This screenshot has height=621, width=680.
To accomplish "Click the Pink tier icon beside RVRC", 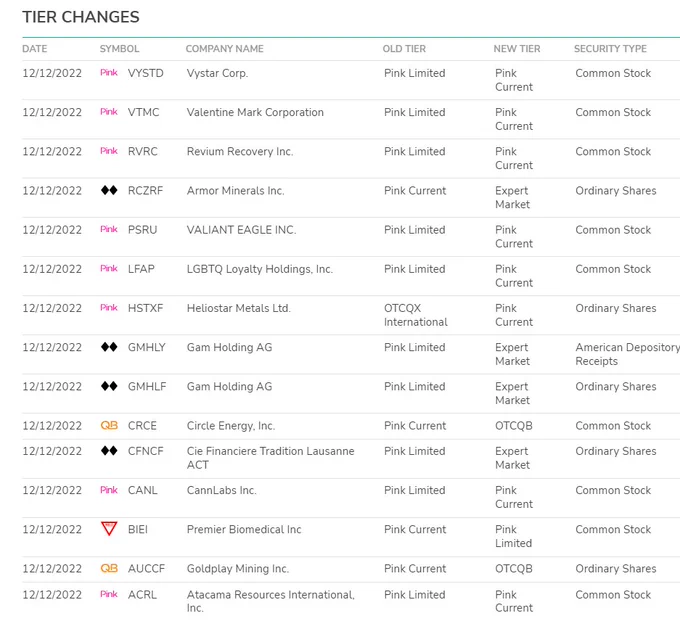I will point(109,150).
